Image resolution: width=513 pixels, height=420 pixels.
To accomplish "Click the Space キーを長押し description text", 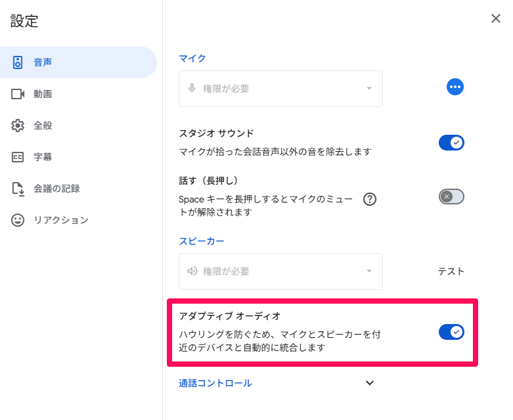I will point(265,206).
